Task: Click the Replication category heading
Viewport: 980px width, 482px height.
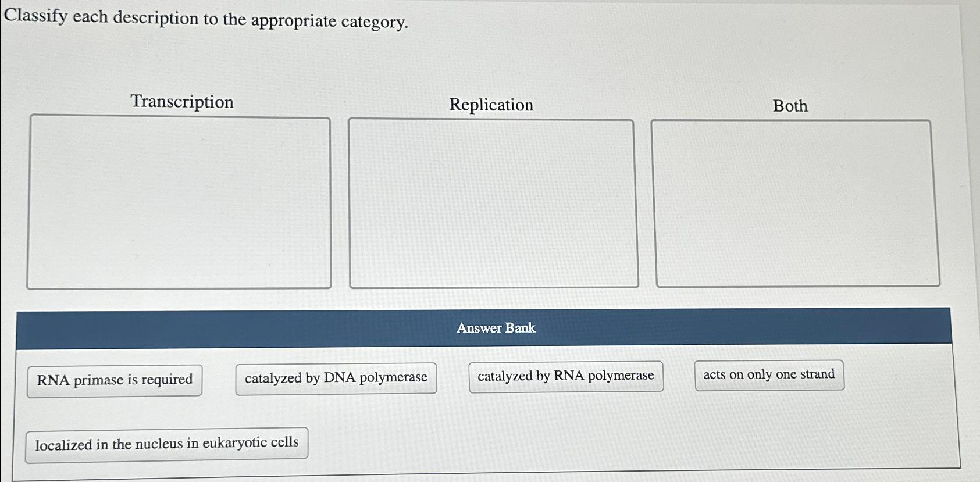Action: [x=491, y=105]
